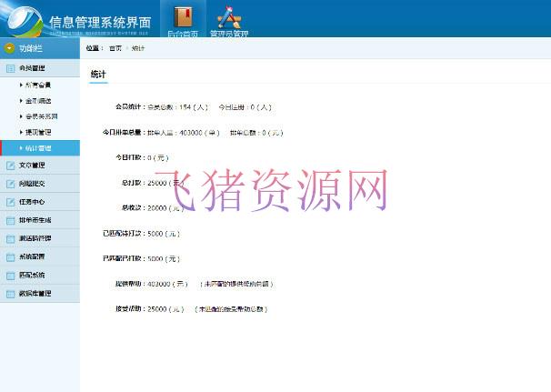Expand the 激活码管理 section
The width and height of the screenshot is (551, 392).
(35, 238)
